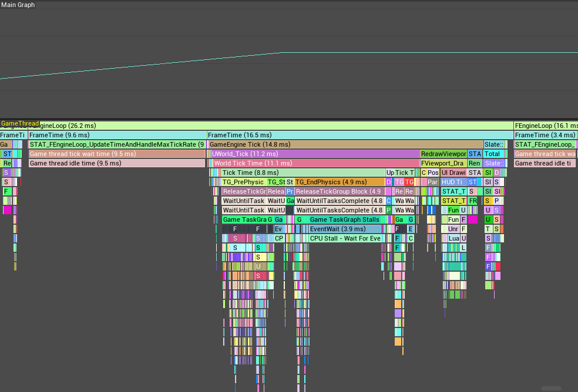578x392 pixels.
Task: Select the CPU Stall - Wait For Eve event
Action: (346, 238)
